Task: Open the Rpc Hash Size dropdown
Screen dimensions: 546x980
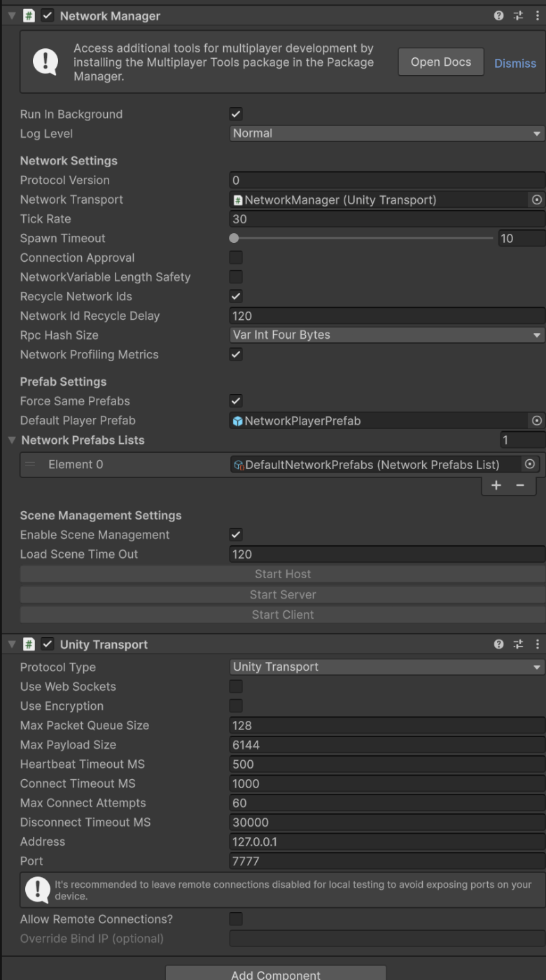Action: click(387, 335)
